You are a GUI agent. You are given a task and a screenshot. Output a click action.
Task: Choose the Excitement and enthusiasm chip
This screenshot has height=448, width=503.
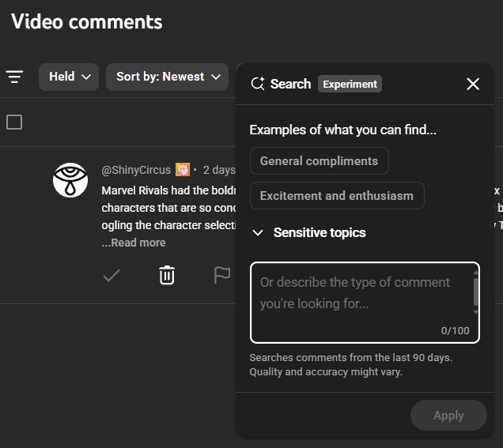336,196
